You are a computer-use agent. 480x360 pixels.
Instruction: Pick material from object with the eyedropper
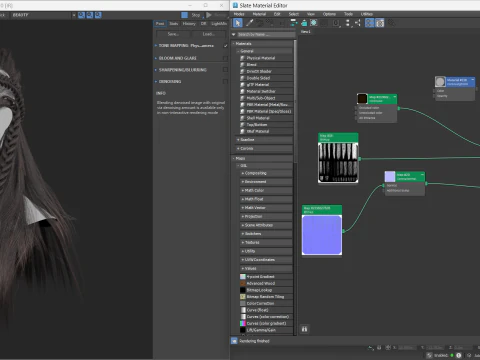coord(249,23)
